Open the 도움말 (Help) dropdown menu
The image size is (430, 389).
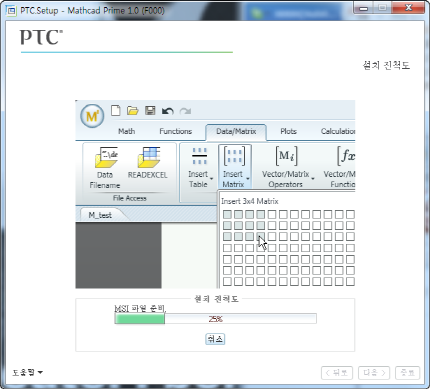28,372
